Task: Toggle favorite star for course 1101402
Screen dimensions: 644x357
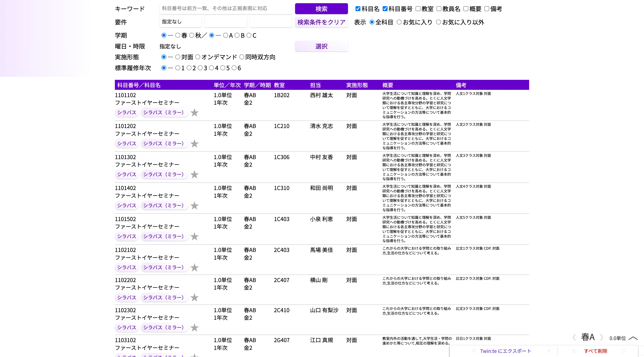Action: pos(194,205)
